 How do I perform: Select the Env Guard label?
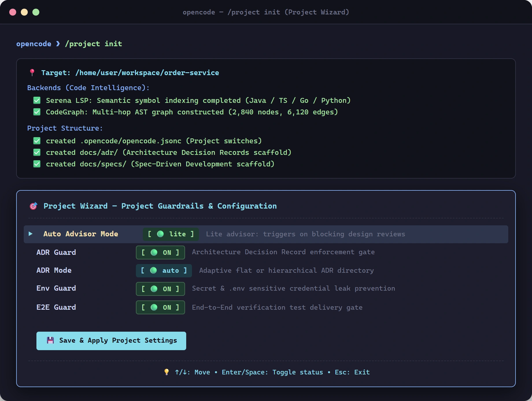pyautogui.click(x=56, y=288)
